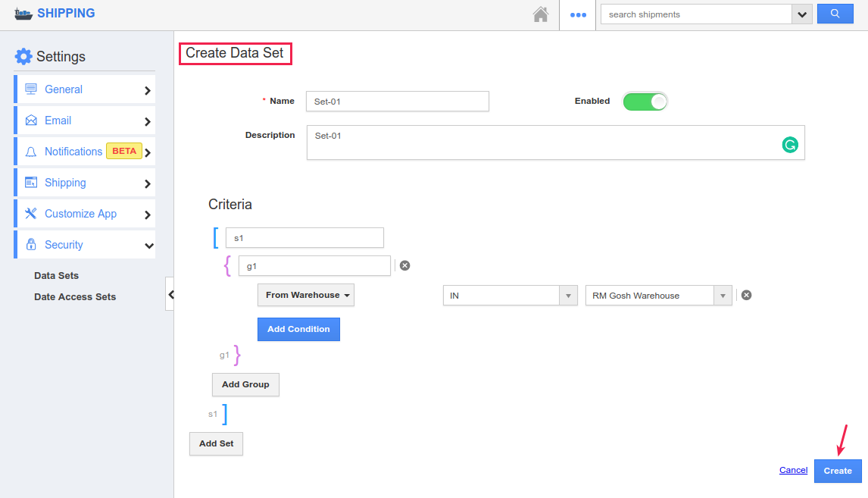
Task: Click the blue search magnifier button
Action: [835, 14]
